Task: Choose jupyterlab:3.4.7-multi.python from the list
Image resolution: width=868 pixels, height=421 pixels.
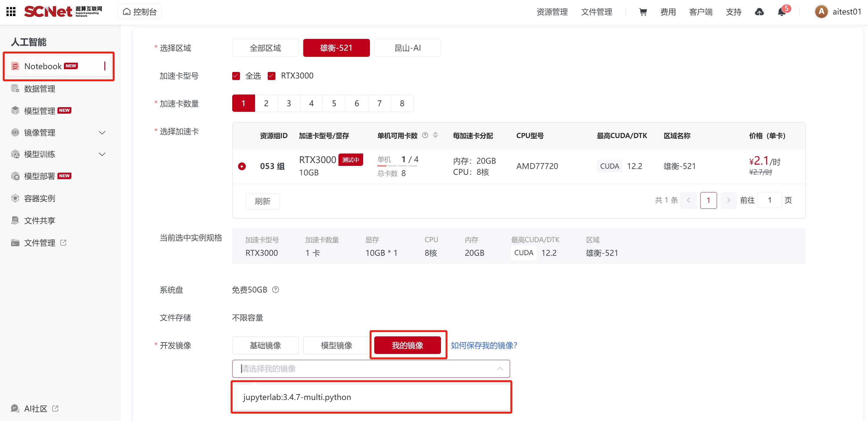Action: 297,397
